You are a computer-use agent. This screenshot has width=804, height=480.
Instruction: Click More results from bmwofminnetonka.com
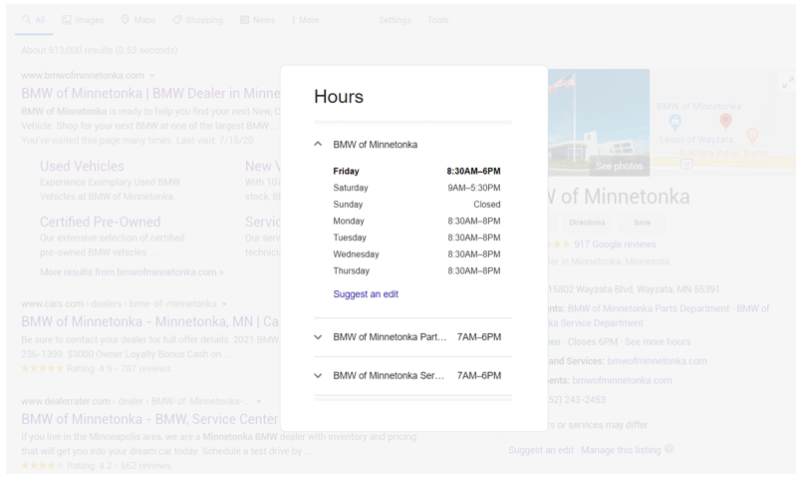[132, 272]
